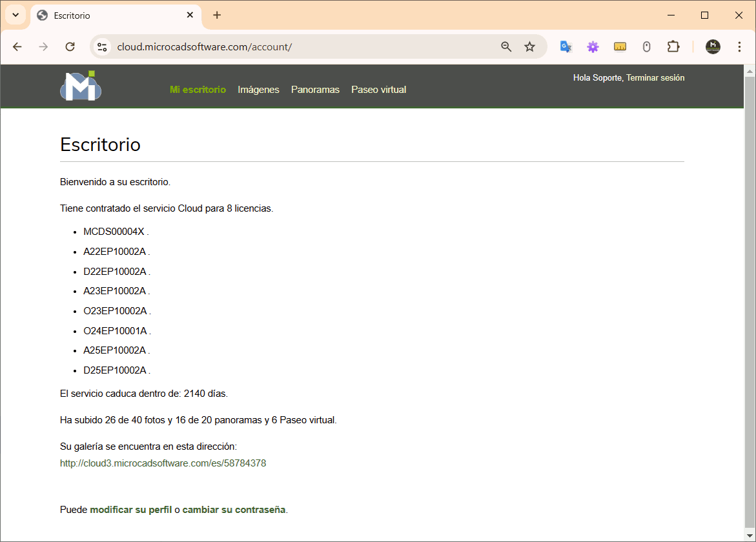Open Chrome's three-dot menu
The width and height of the screenshot is (756, 542).
pyautogui.click(x=739, y=46)
